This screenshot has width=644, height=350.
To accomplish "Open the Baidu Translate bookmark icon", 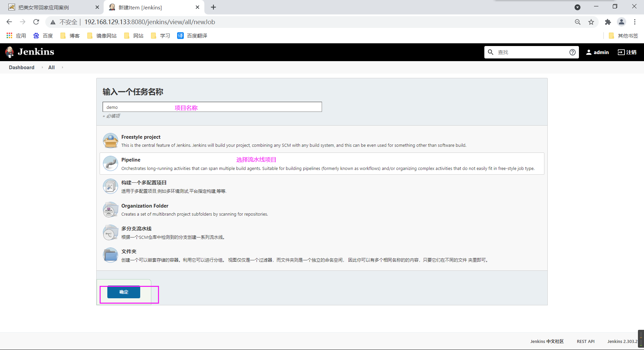I will point(180,36).
